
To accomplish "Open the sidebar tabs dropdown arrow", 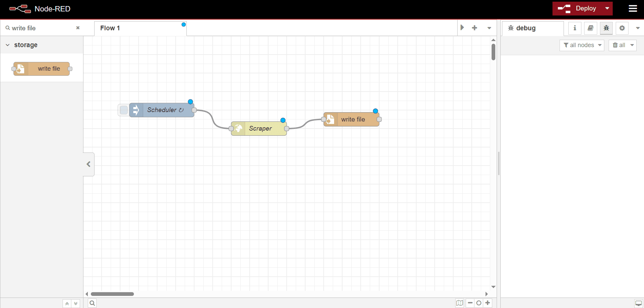I will 638,28.
